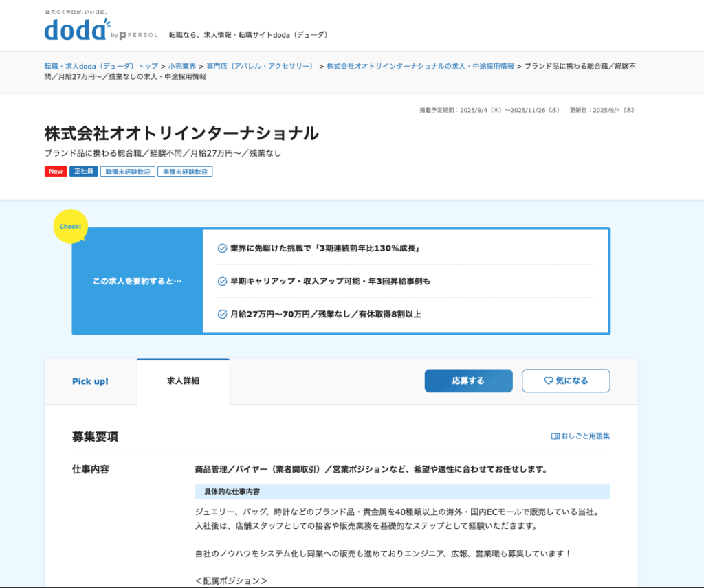This screenshot has height=588, width=704.
Task: Click the yellow Check! badge
Action: click(x=71, y=226)
